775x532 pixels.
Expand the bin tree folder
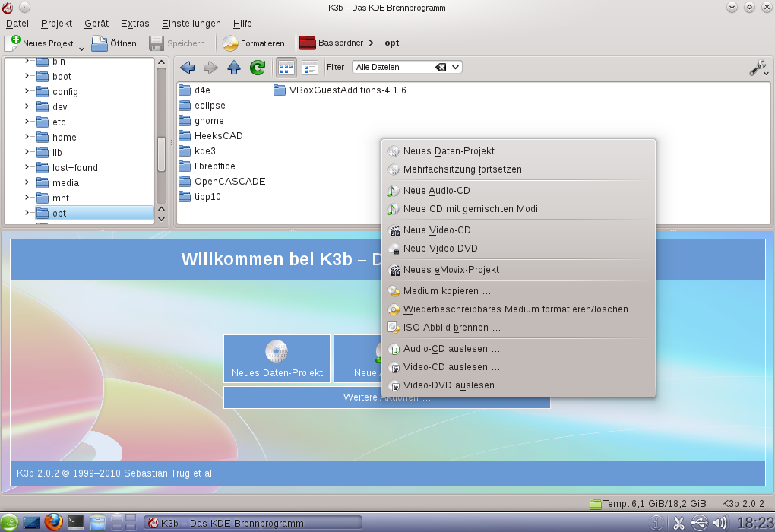point(27,62)
